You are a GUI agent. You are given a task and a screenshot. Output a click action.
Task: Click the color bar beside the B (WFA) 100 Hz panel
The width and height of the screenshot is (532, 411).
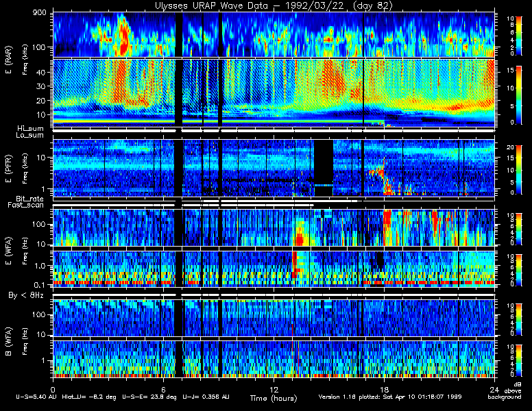click(519, 320)
